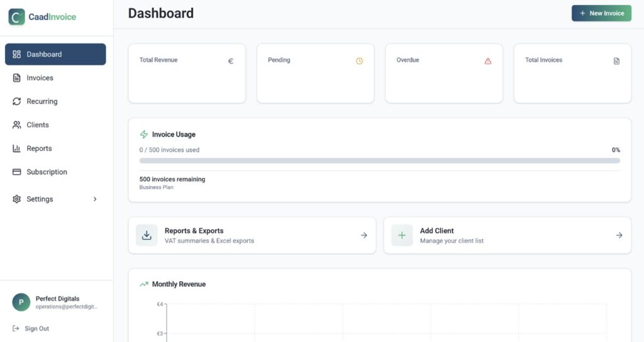Click the warning triangle on Overdue card
644x342 pixels.
point(488,61)
